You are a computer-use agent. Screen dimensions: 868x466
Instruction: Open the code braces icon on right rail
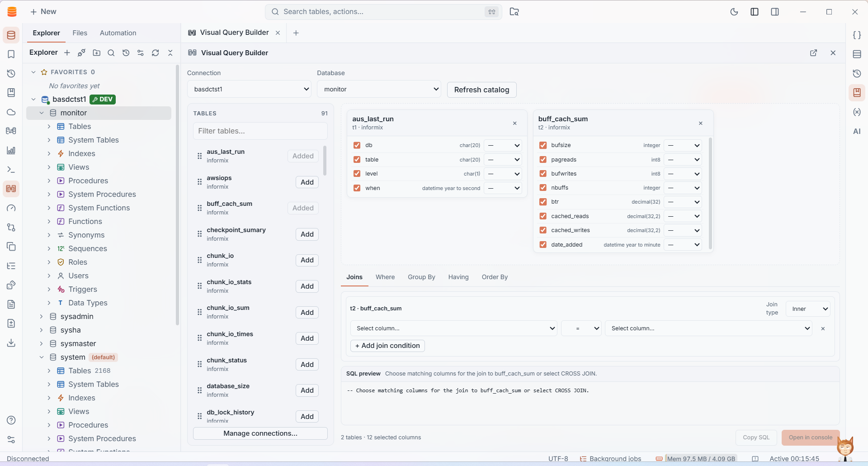point(857,35)
